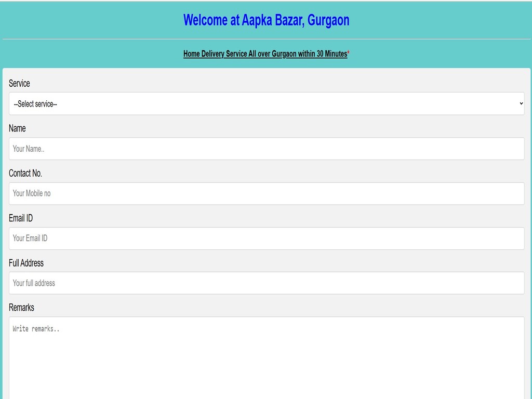Click the '--Select service--' placeholder option
This screenshot has height=399, width=532.
point(35,104)
